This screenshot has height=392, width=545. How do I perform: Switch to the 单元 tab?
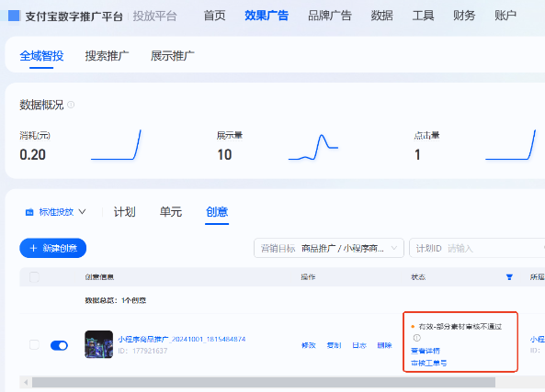coord(171,212)
